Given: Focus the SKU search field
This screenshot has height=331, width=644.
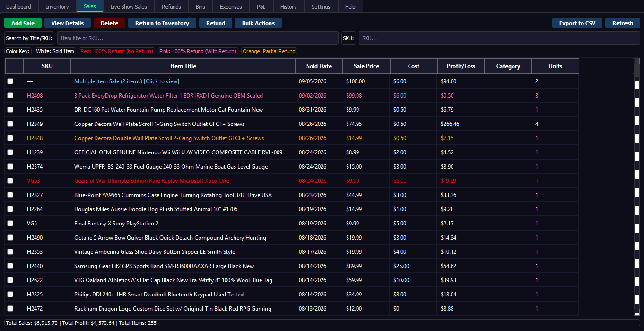Looking at the screenshot, I should click(x=499, y=38).
